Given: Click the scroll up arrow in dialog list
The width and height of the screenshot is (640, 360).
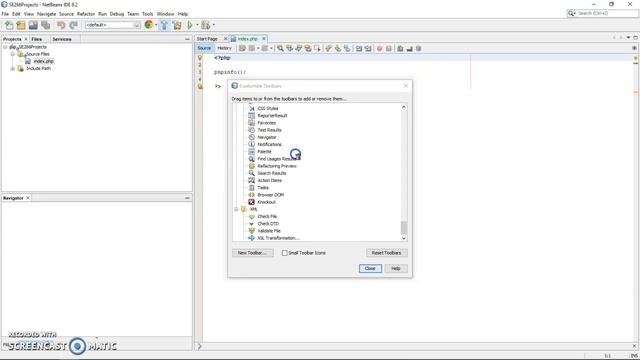Looking at the screenshot, I should pyautogui.click(x=404, y=107).
